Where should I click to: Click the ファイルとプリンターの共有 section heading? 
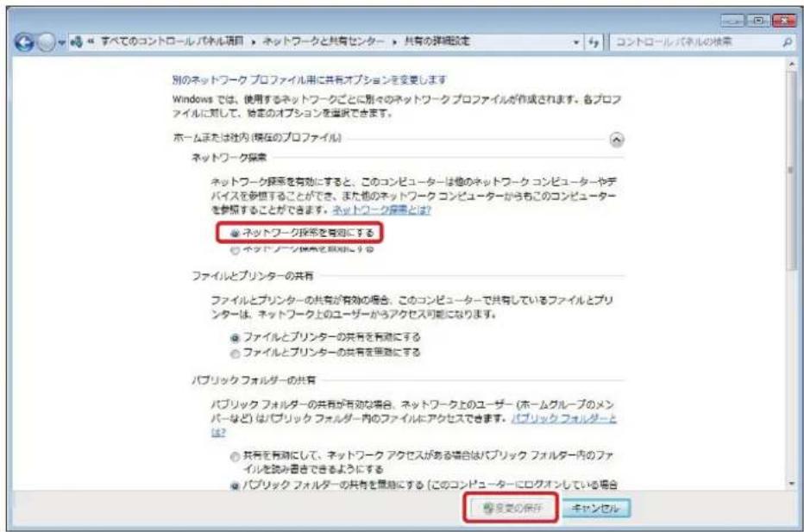tap(252, 276)
